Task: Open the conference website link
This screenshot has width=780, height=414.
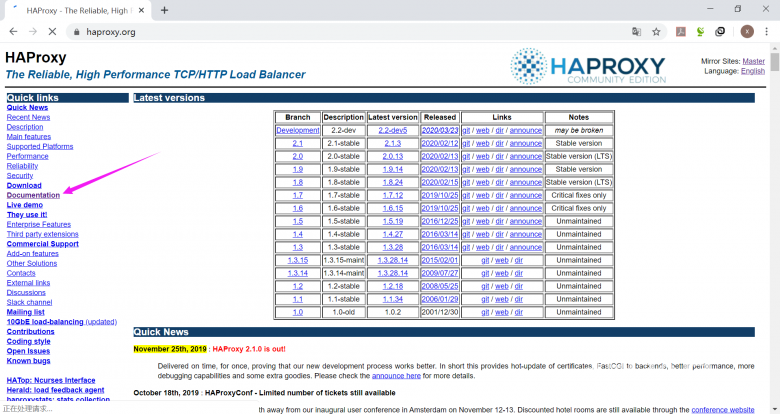Action: 723,410
